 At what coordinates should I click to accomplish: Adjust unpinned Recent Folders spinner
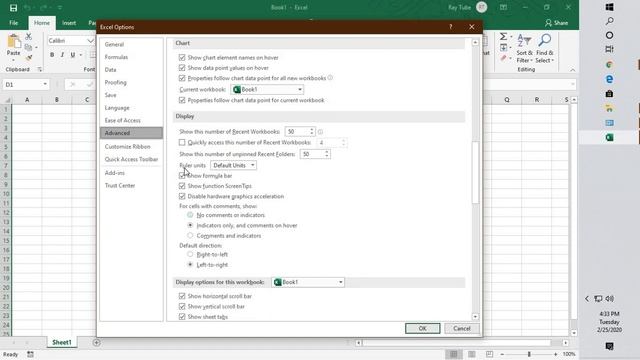pyautogui.click(x=327, y=154)
